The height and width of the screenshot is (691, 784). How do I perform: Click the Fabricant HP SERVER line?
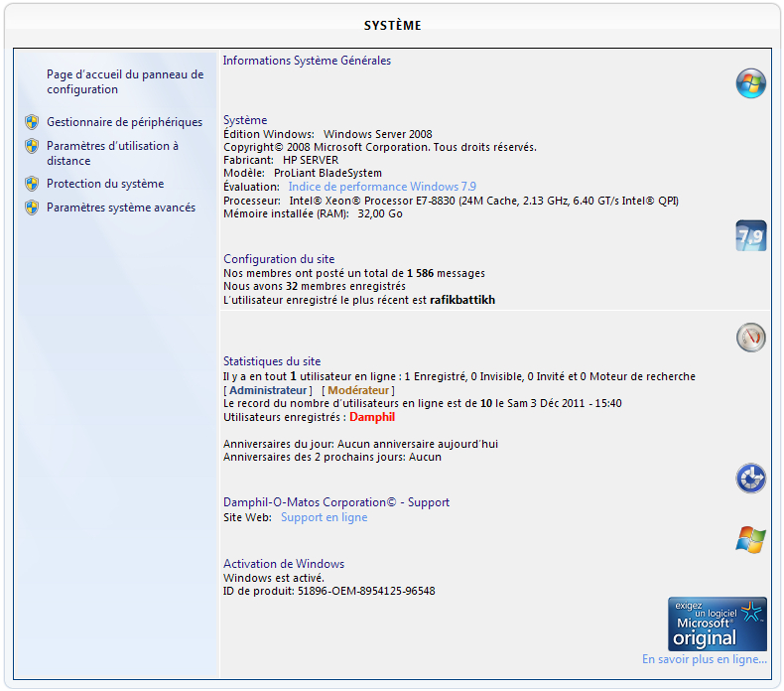coord(281,160)
